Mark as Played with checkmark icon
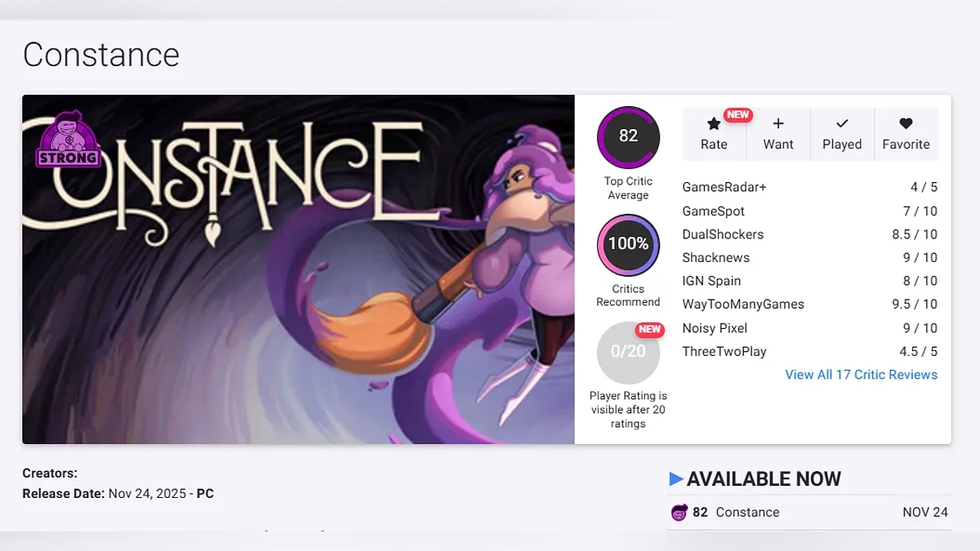 pyautogui.click(x=842, y=124)
